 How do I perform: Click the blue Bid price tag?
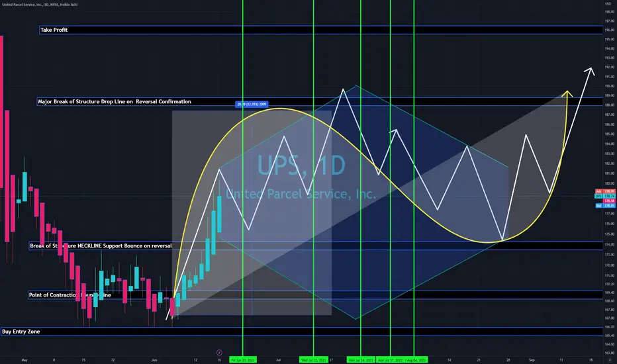point(605,205)
